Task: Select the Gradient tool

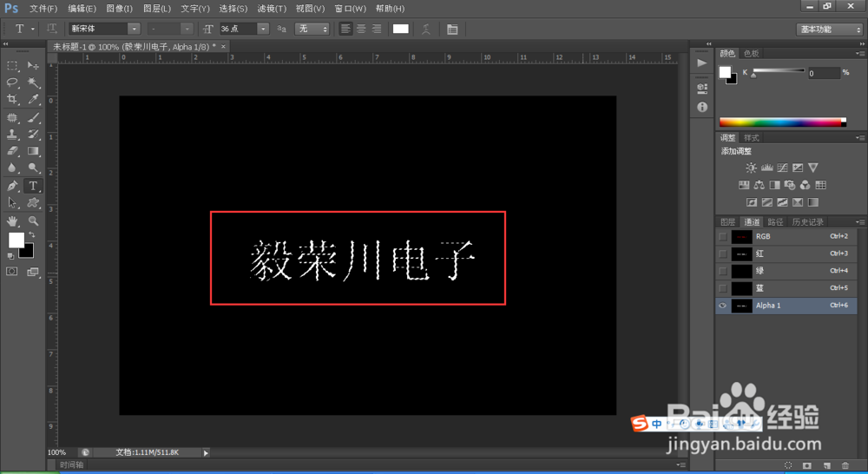Action: (x=33, y=150)
